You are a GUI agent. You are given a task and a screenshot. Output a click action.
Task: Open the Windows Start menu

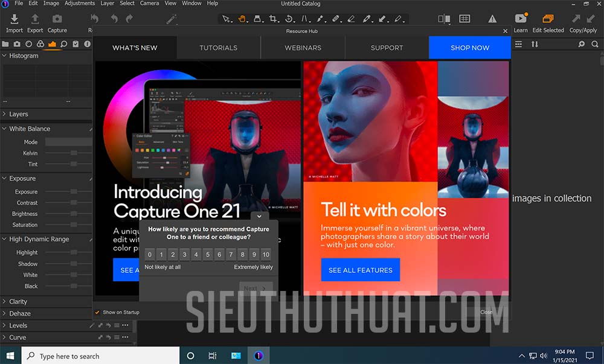(x=10, y=356)
